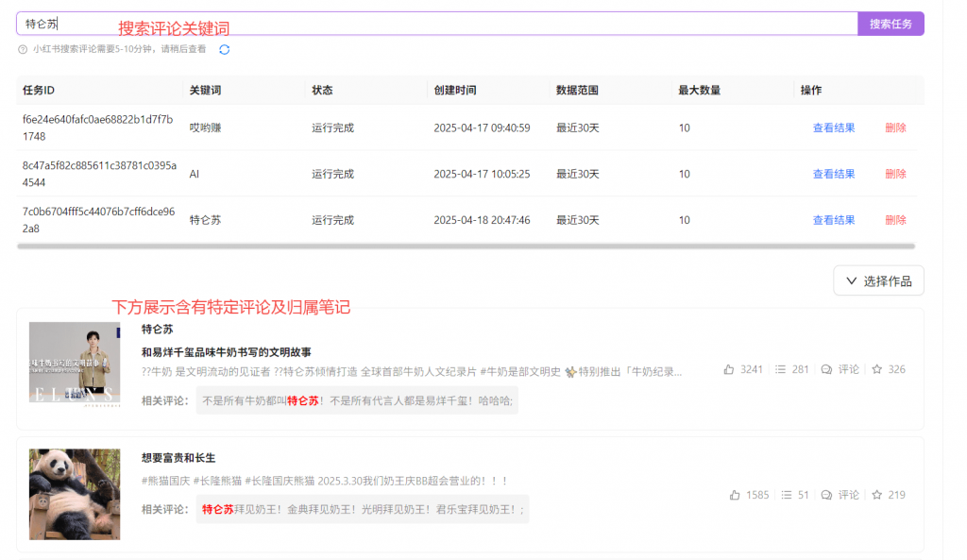
Task: Open 查看结果 for the 特仑苏 task
Action: [x=833, y=220]
